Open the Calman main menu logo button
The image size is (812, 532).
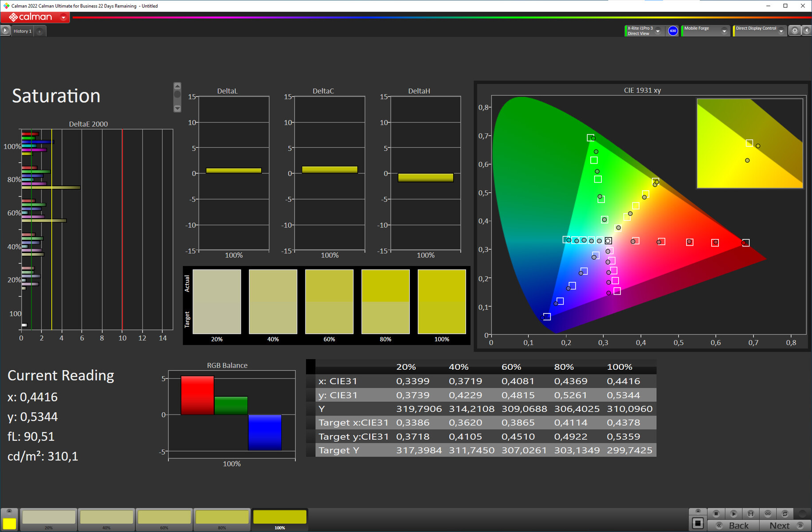(35, 17)
